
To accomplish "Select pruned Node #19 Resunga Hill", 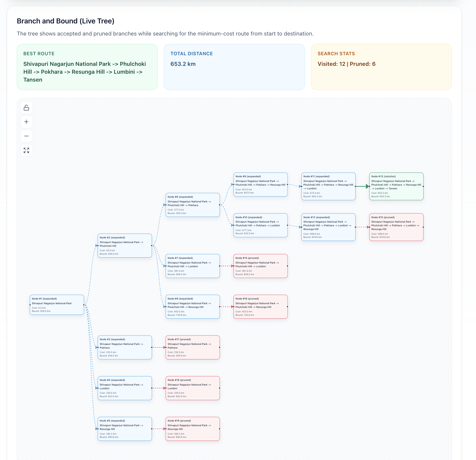I will point(192,429).
